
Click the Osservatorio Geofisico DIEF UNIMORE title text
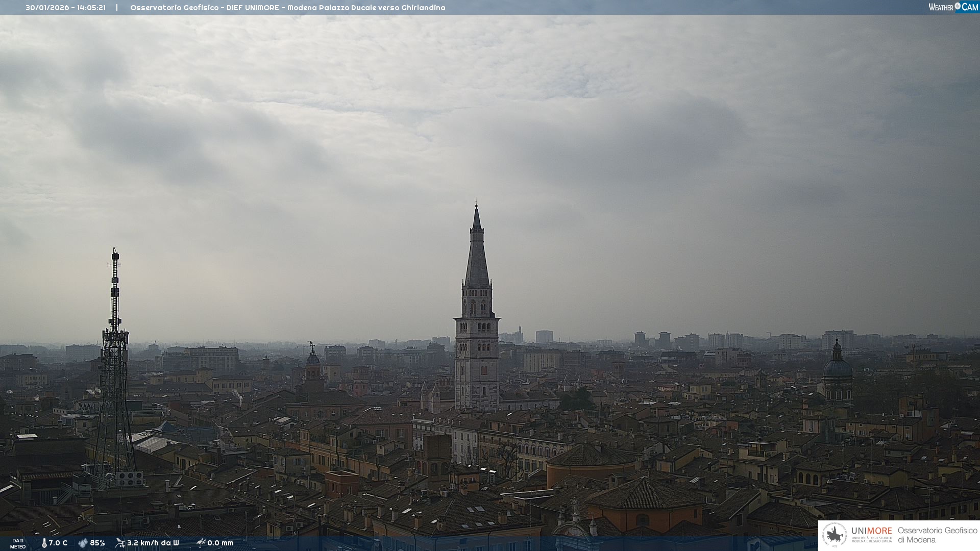pos(287,8)
